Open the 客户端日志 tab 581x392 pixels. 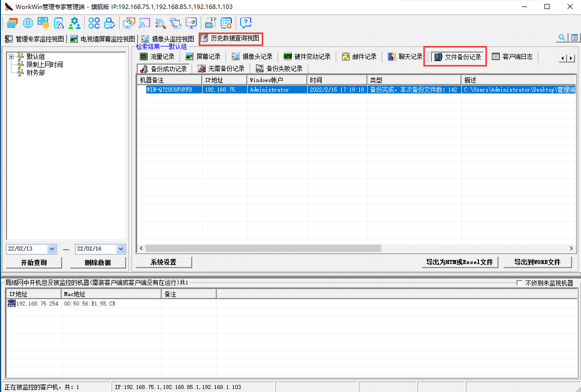pyautogui.click(x=512, y=56)
